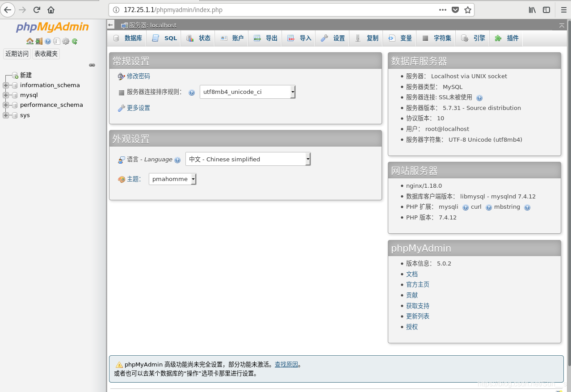
Task: Click the browser back button
Action: [8, 9]
